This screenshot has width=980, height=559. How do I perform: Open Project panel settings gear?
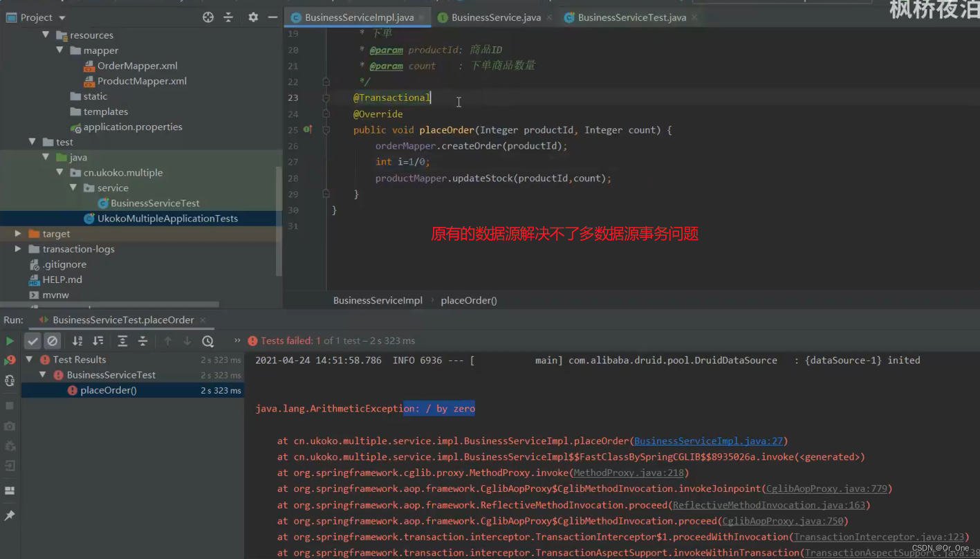click(x=253, y=17)
